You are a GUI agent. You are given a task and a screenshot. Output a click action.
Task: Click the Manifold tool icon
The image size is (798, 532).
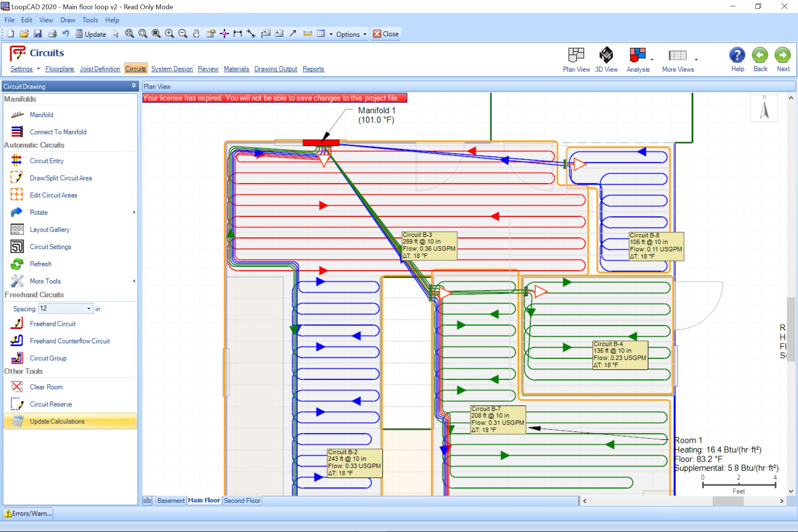(17, 115)
